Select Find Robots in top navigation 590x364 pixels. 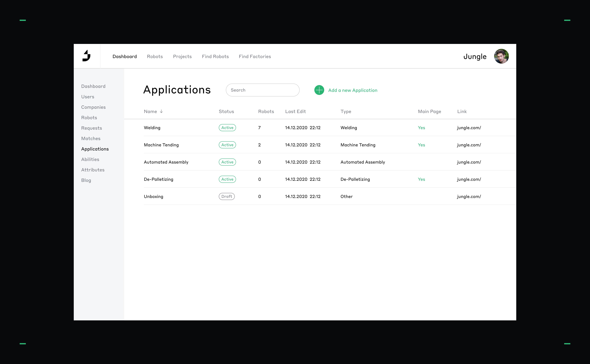(215, 56)
